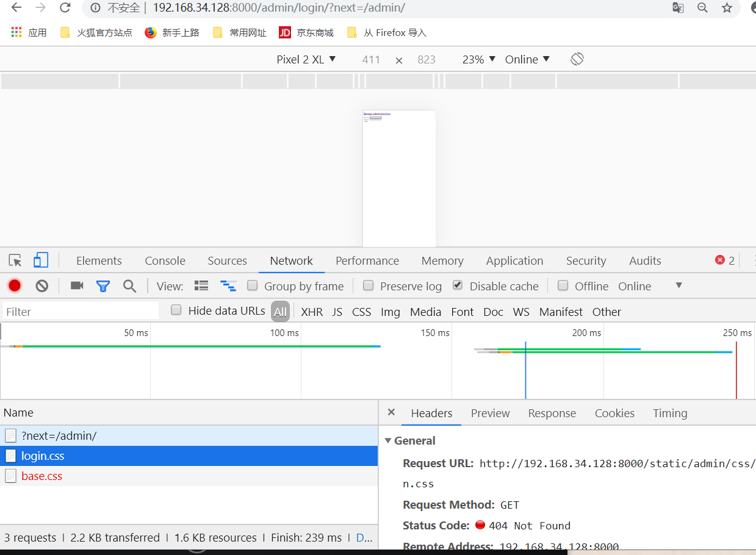Bookmark this page with the star icon
The image size is (756, 555).
pos(727,8)
